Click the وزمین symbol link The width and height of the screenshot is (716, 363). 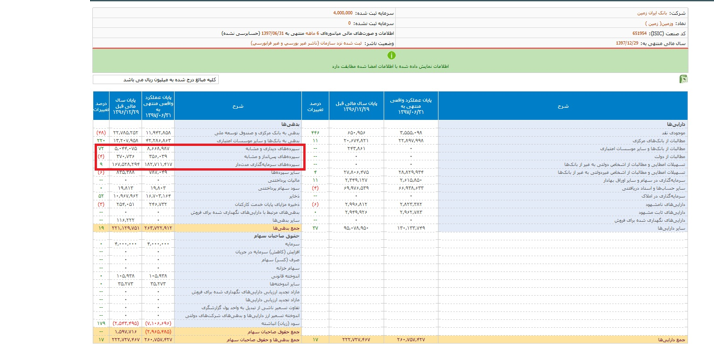point(656,23)
